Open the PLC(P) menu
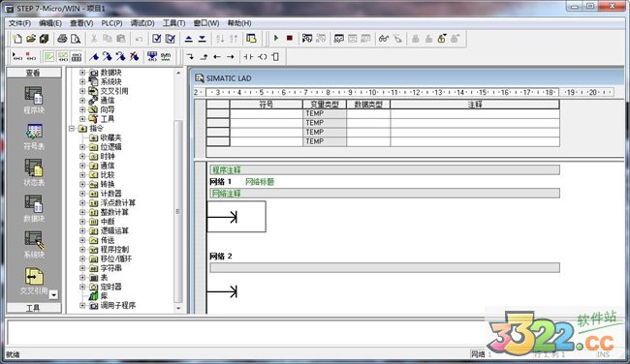This screenshot has width=630, height=364. [x=111, y=23]
